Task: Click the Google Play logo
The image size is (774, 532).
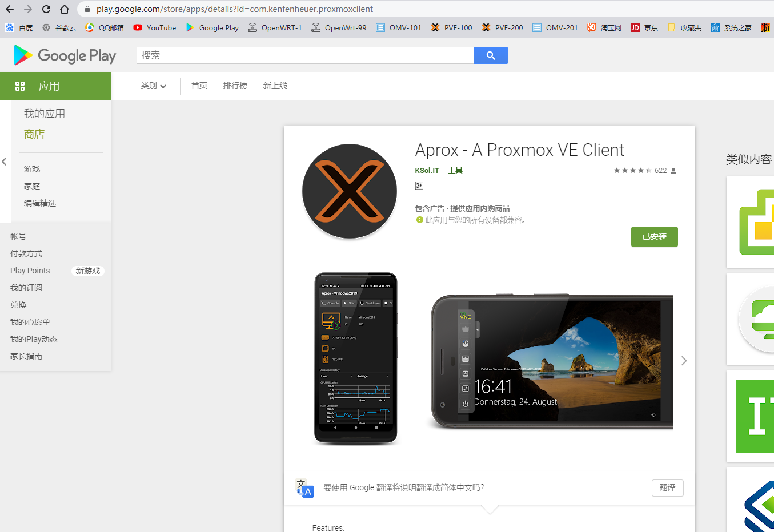Action: [x=65, y=55]
